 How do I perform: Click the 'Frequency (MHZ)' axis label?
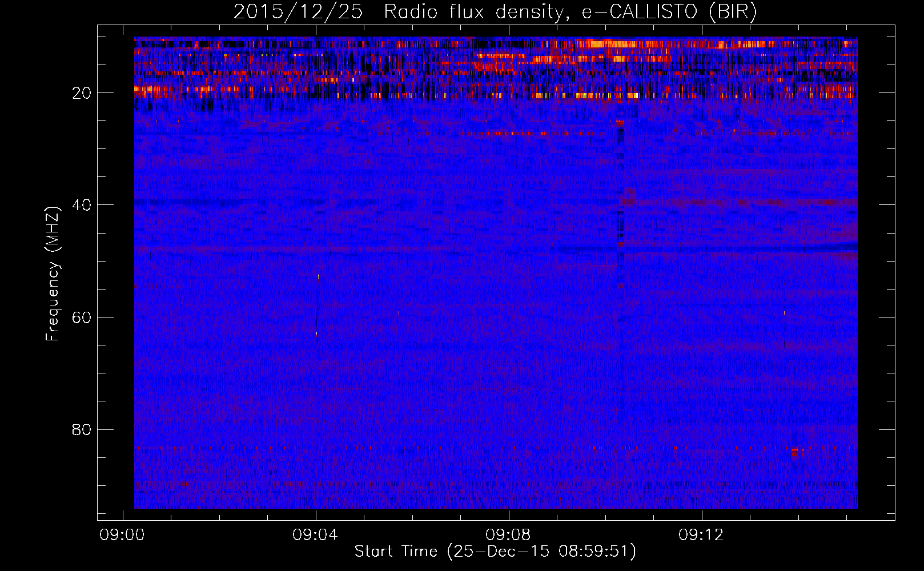coord(53,275)
